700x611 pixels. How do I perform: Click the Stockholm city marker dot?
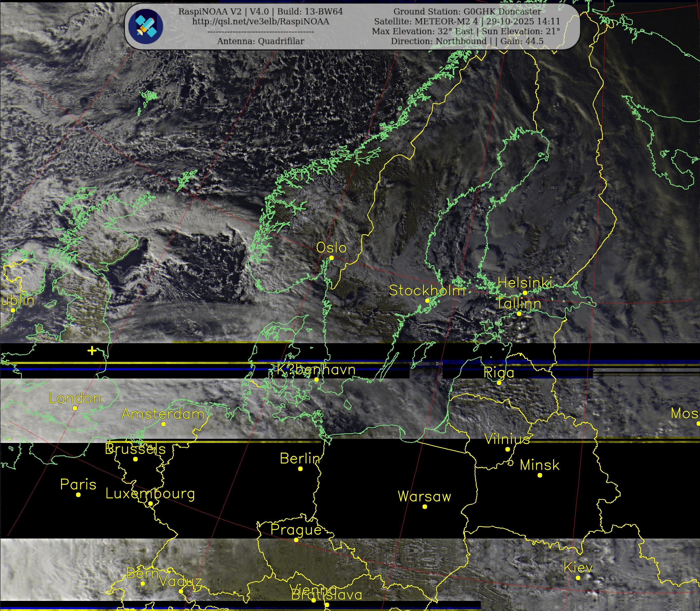[427, 301]
